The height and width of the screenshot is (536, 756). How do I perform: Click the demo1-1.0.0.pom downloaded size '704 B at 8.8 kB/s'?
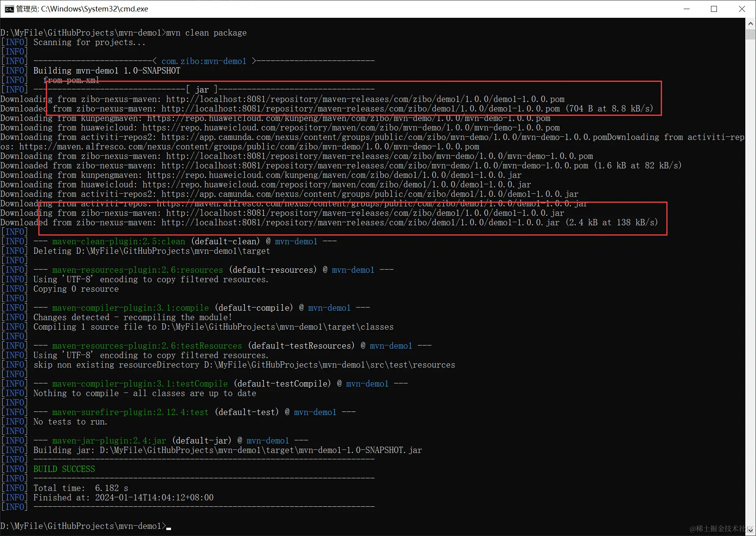pos(609,109)
